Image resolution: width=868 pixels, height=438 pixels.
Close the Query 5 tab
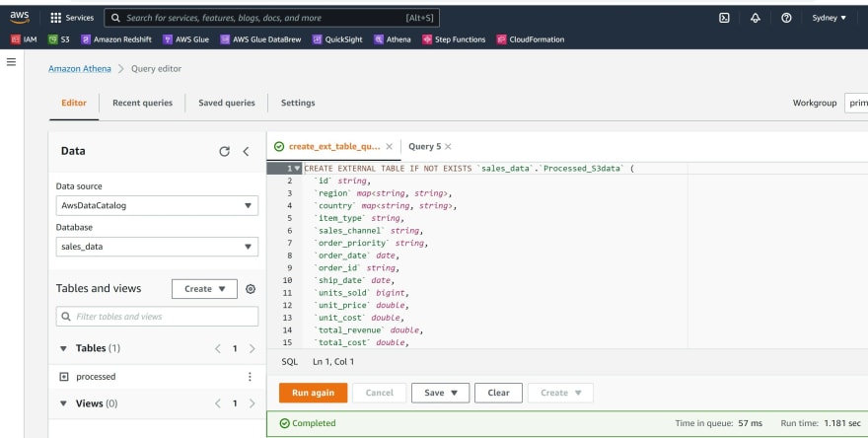point(448,146)
